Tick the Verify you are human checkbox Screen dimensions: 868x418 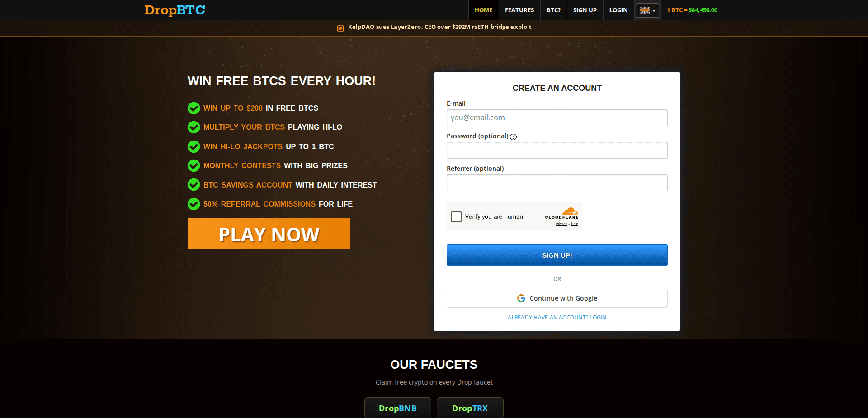point(456,217)
